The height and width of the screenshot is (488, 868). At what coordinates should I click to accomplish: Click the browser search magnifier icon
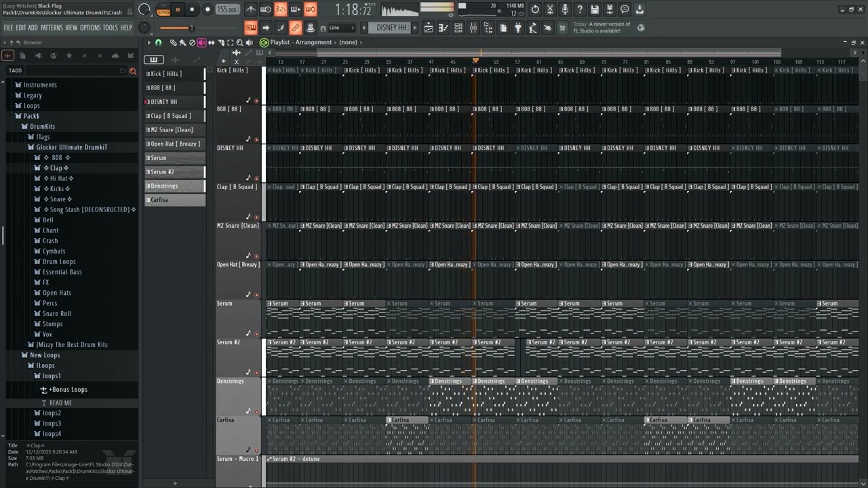133,71
